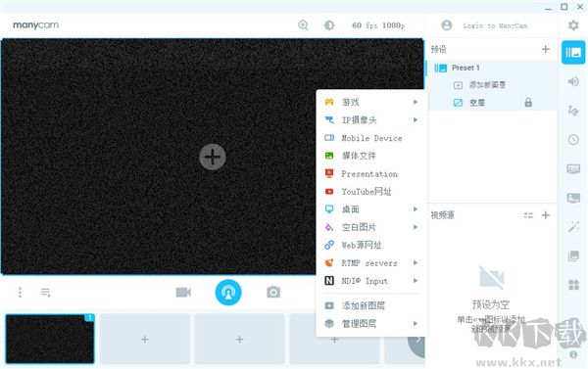Expand the 游戏 submenu arrow
This screenshot has width=588, height=369.
coord(416,102)
